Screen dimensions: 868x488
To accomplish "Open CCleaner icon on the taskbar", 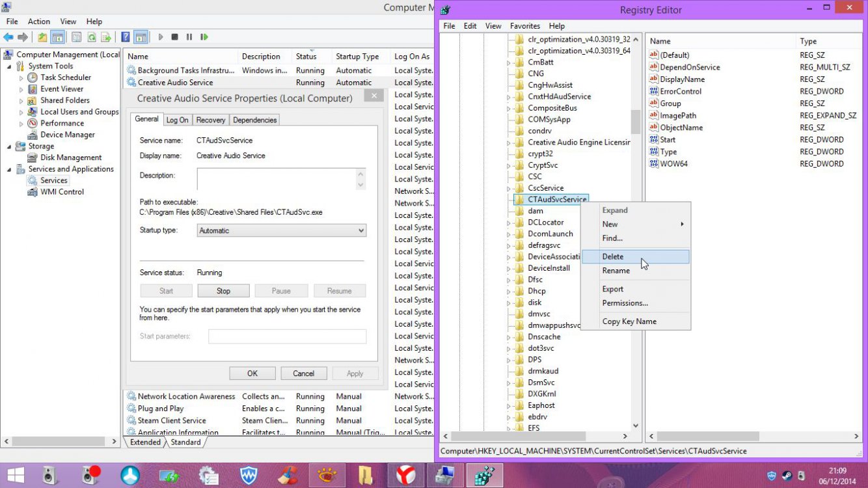I will (288, 475).
